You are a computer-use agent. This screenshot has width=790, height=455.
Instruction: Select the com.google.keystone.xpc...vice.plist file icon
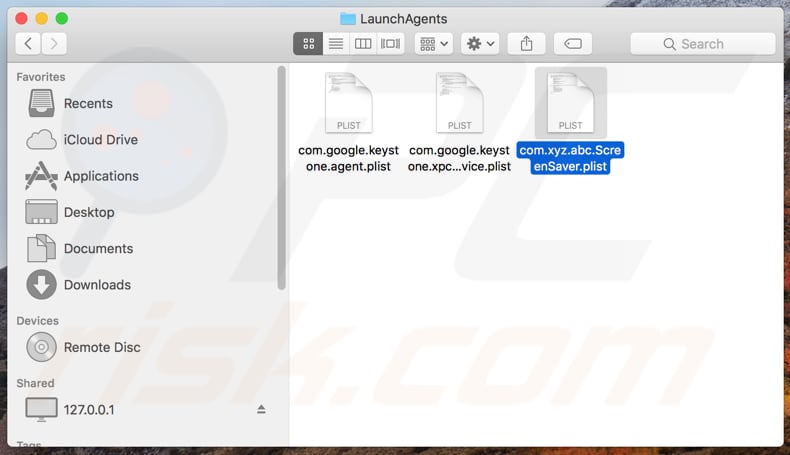pyautogui.click(x=459, y=103)
